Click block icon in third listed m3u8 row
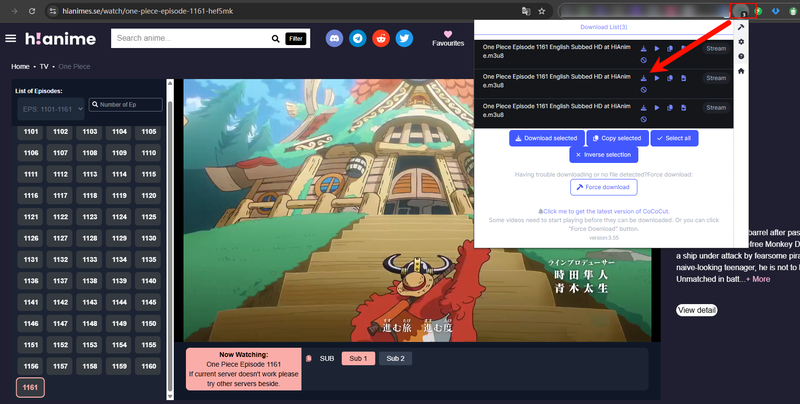This screenshot has height=404, width=800. click(643, 119)
